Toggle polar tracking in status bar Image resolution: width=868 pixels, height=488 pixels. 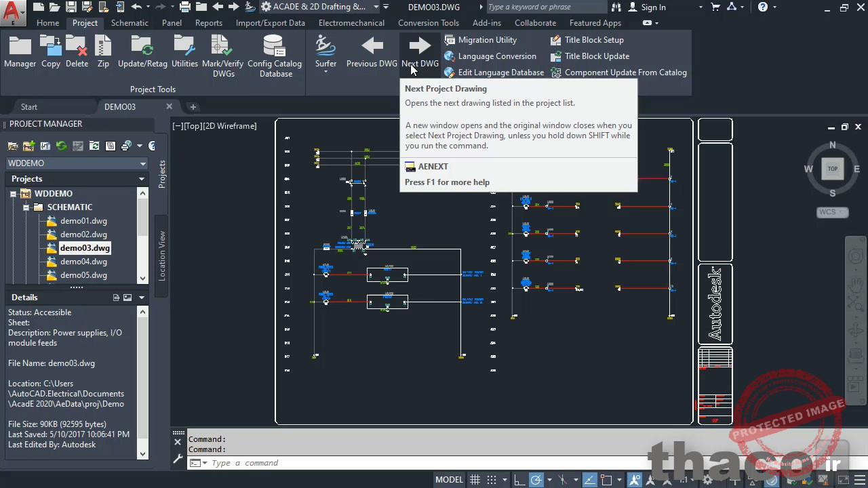536,480
